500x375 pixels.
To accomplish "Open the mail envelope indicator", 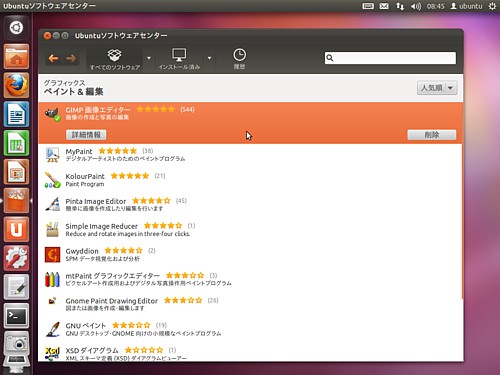I will (384, 6).
